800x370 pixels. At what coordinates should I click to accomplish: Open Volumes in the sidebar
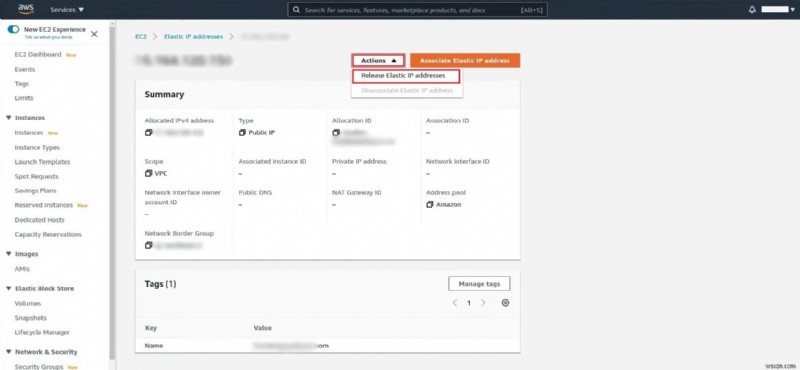[28, 304]
